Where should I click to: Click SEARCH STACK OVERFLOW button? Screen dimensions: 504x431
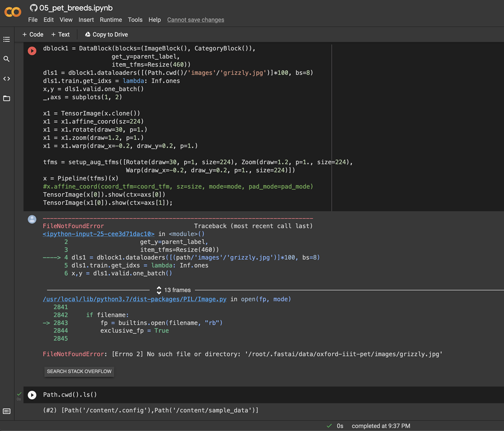79,371
